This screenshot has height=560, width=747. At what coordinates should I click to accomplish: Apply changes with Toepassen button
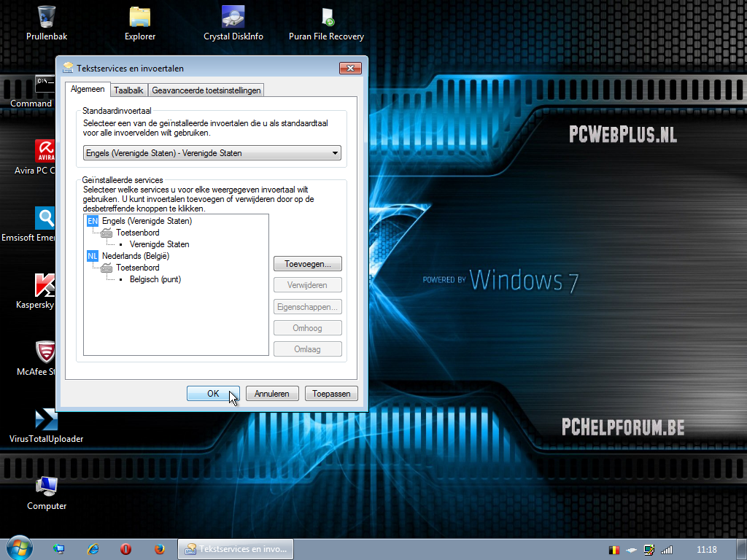click(x=331, y=393)
